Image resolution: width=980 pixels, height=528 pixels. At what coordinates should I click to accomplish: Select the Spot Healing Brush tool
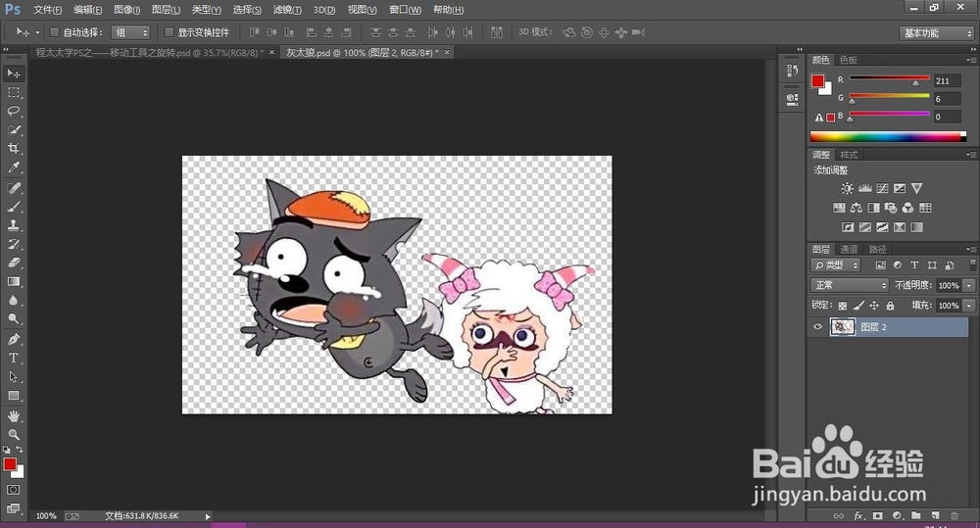tap(13, 188)
